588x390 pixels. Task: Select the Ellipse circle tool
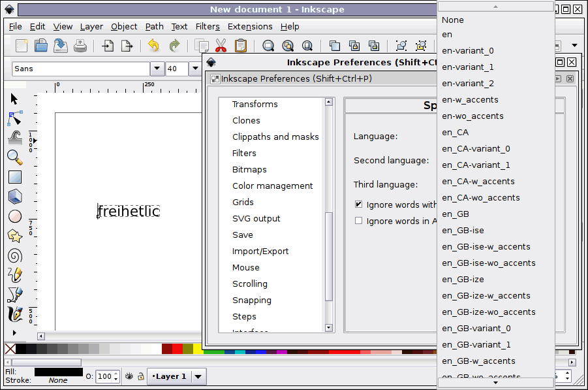(14, 216)
